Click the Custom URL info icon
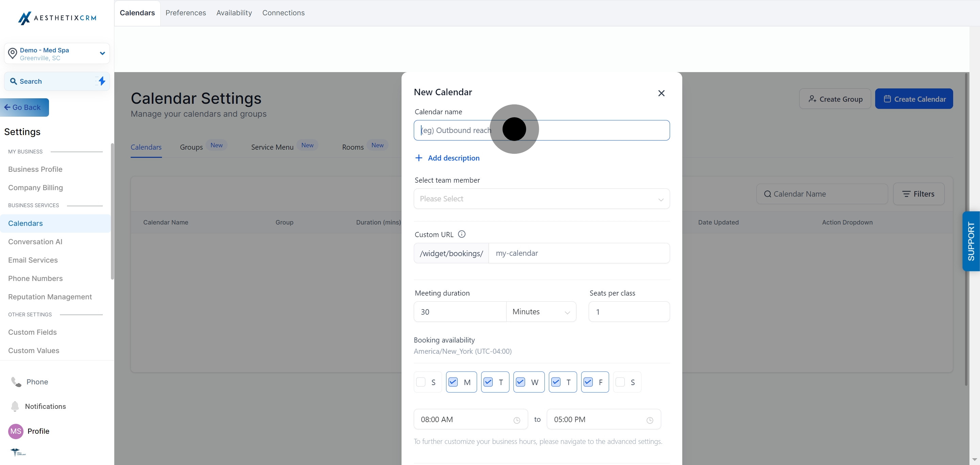The image size is (980, 465). 461,234
